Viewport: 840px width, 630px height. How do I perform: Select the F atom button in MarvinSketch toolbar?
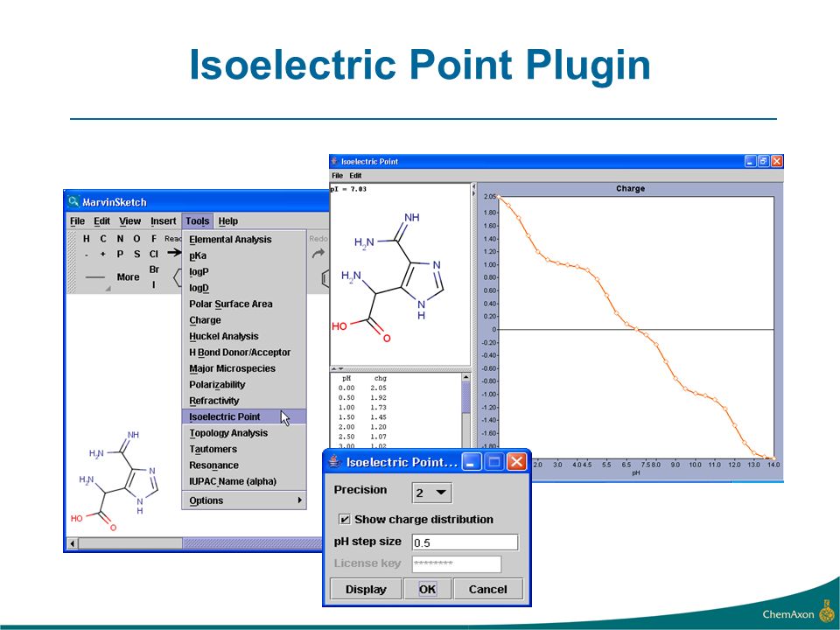[x=154, y=238]
